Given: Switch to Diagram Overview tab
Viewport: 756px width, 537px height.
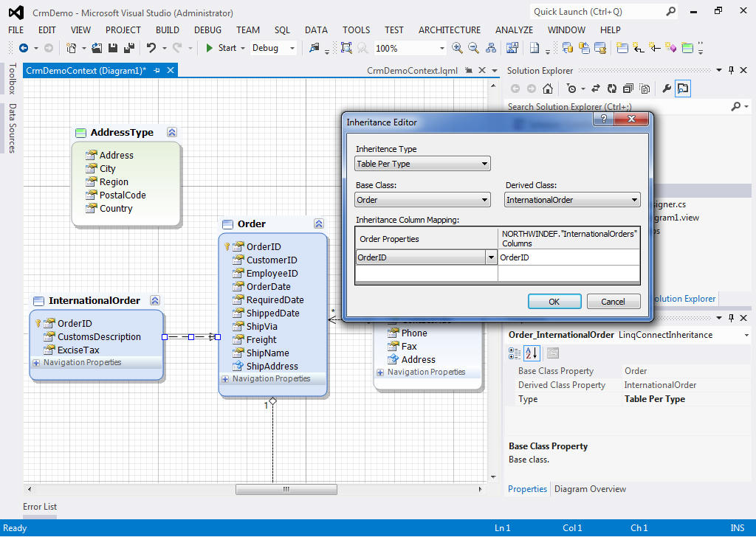Looking at the screenshot, I should (x=590, y=489).
